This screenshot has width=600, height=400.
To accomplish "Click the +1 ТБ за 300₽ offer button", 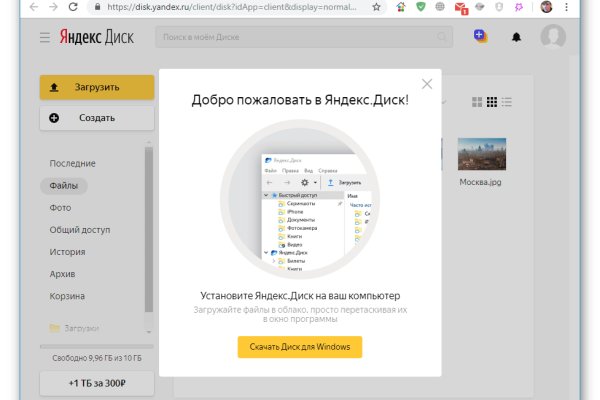I will 97,384.
